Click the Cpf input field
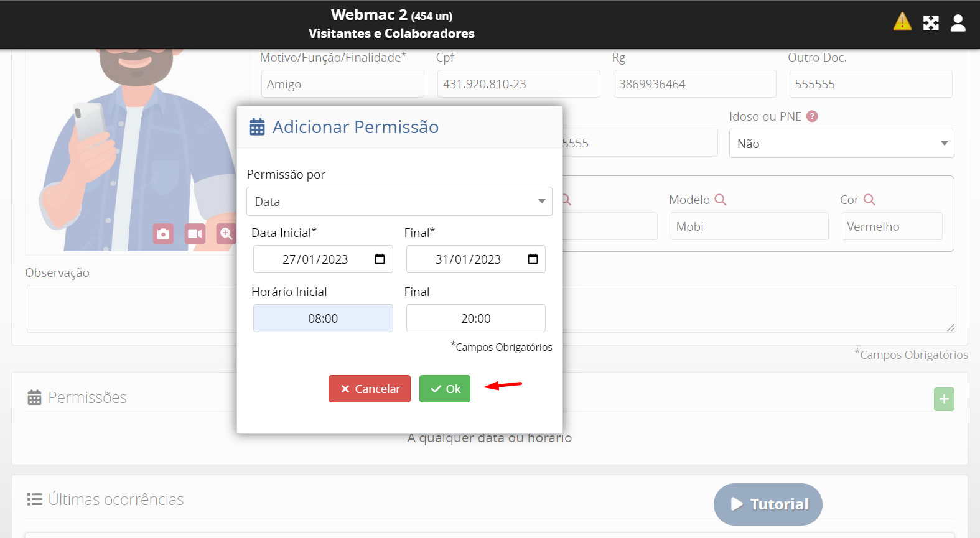The width and height of the screenshot is (980, 538). 518,84
